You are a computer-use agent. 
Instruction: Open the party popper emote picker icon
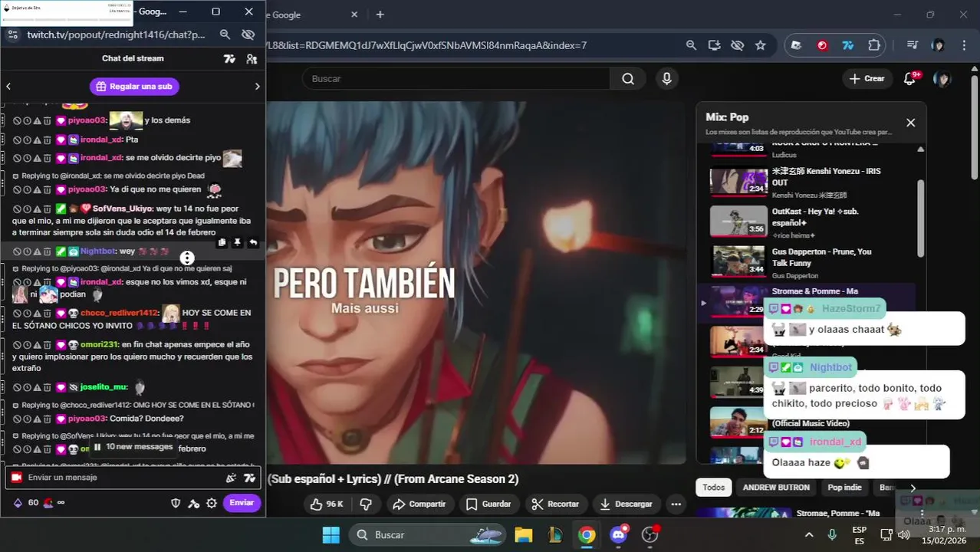tap(231, 478)
